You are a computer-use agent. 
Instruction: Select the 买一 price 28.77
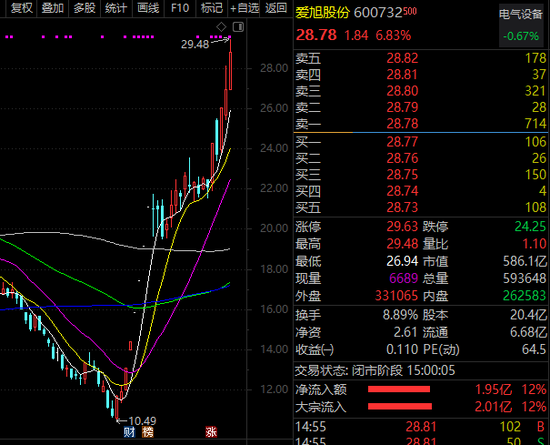click(402, 142)
